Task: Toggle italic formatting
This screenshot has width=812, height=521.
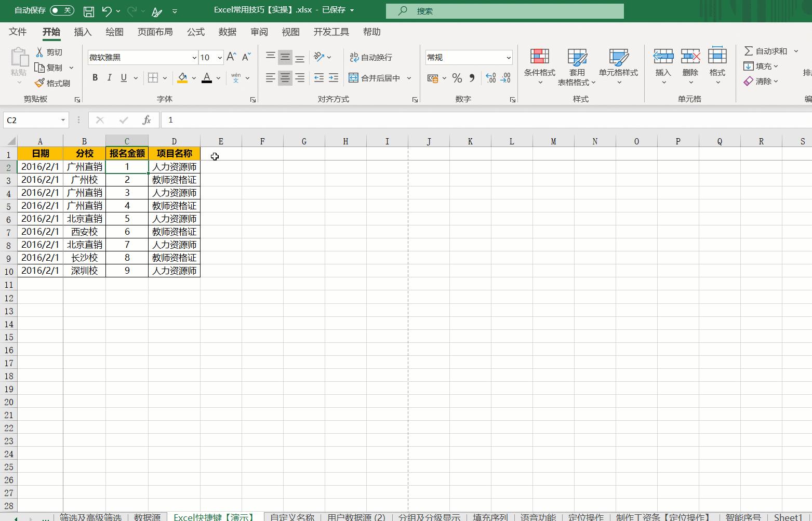Action: (109, 77)
